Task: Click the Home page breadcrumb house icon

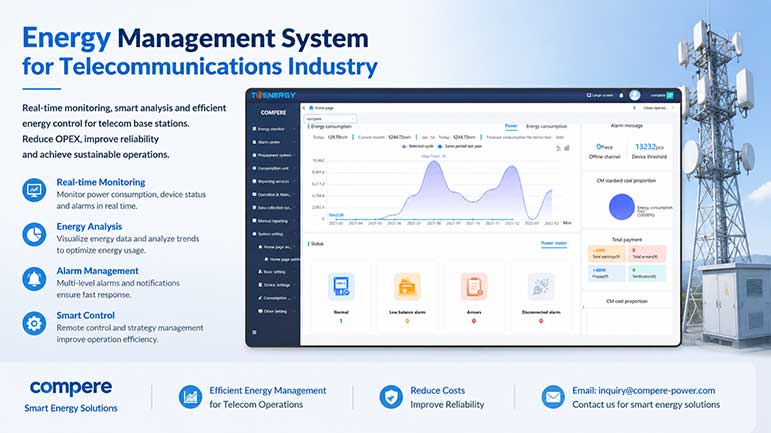Action: (x=311, y=108)
